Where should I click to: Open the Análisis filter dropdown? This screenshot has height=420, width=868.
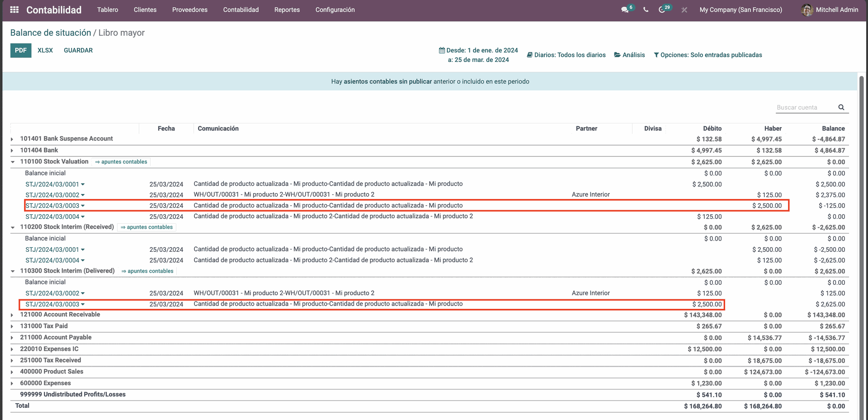tap(629, 55)
